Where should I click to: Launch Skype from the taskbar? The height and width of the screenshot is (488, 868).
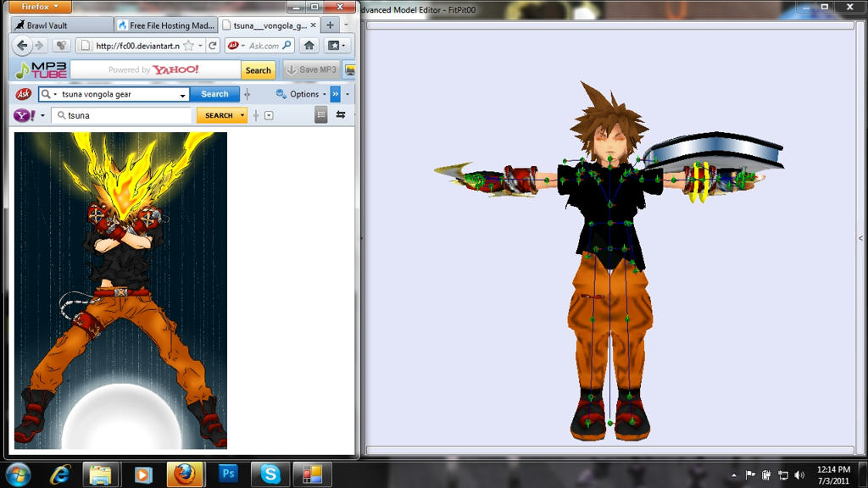point(270,474)
